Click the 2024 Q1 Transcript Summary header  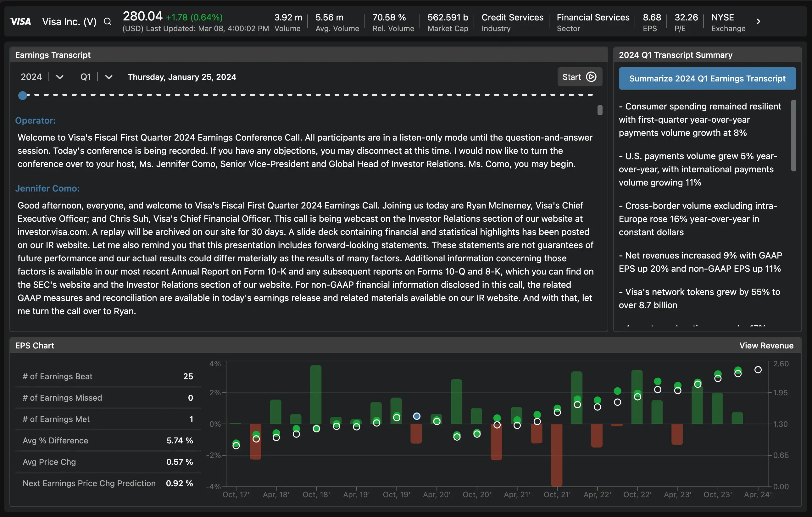click(675, 55)
